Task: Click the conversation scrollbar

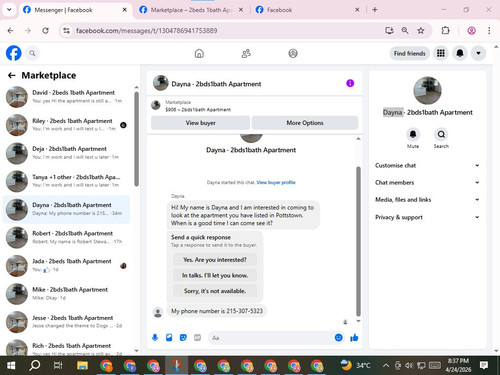Action: coord(358,241)
